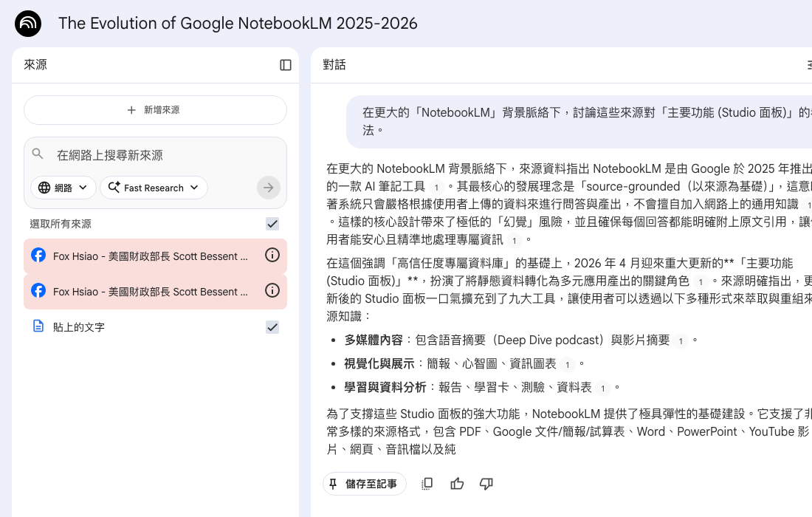Click the 選取所有來源 label

(60, 224)
